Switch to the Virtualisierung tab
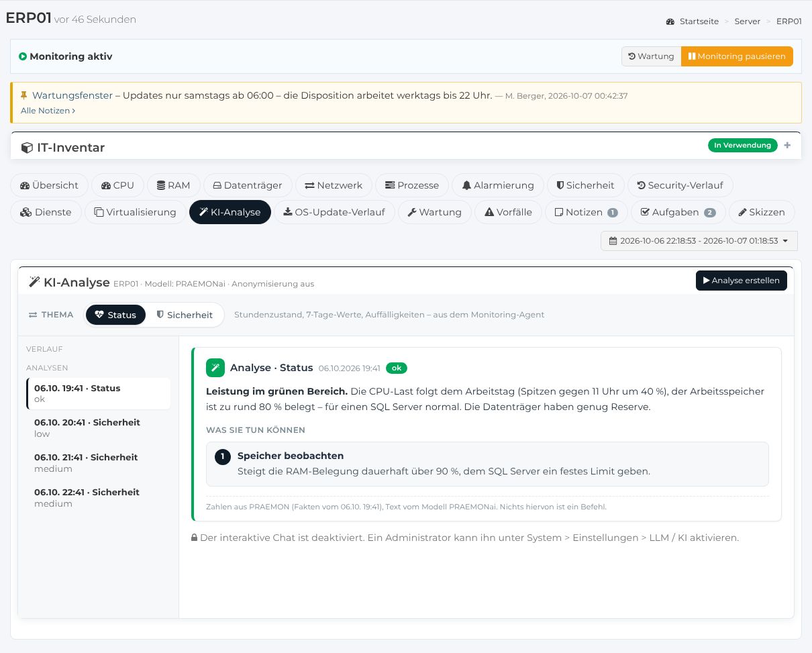The height and width of the screenshot is (653, 812). (136, 212)
